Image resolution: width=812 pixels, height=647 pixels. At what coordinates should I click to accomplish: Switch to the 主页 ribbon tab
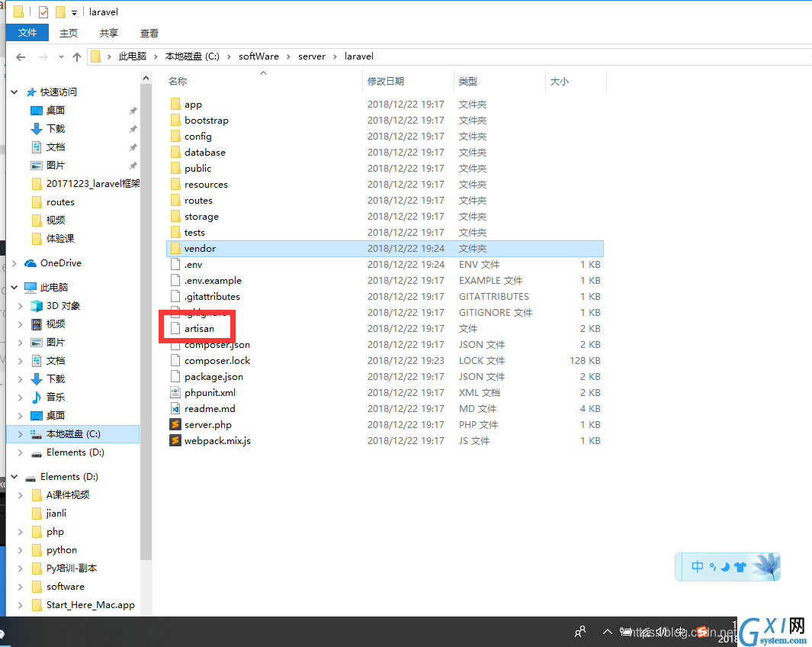(x=69, y=33)
